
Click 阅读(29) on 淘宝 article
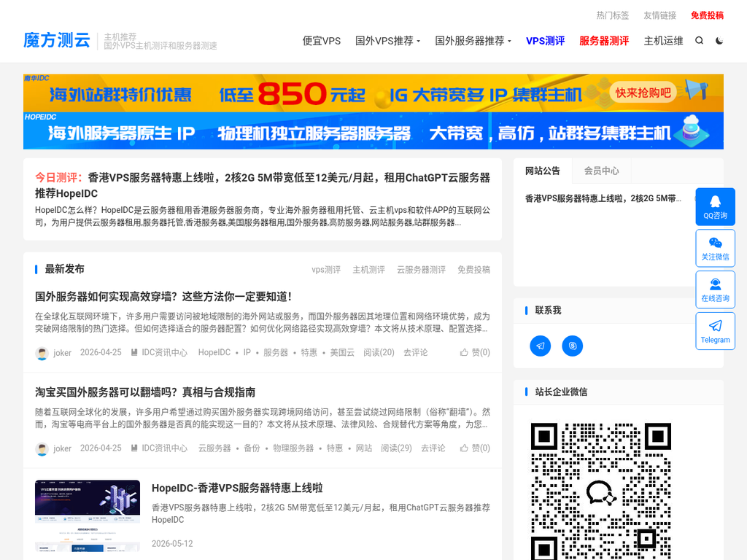click(x=396, y=448)
